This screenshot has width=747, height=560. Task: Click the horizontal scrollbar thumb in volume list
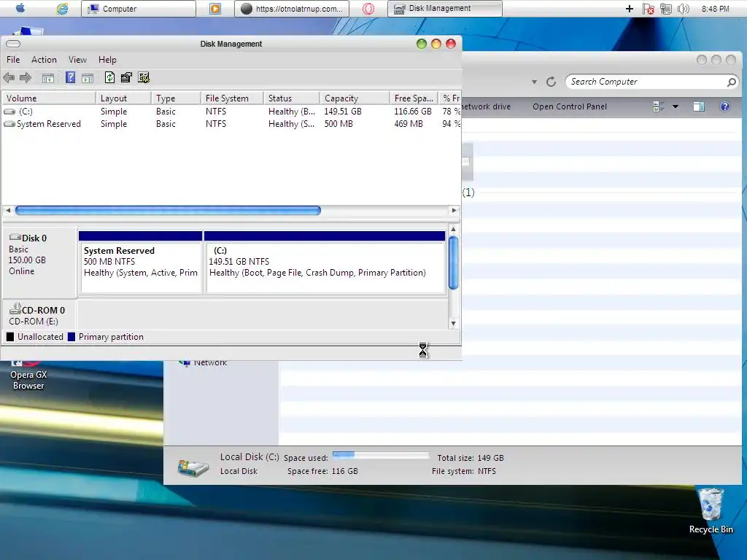coord(168,210)
